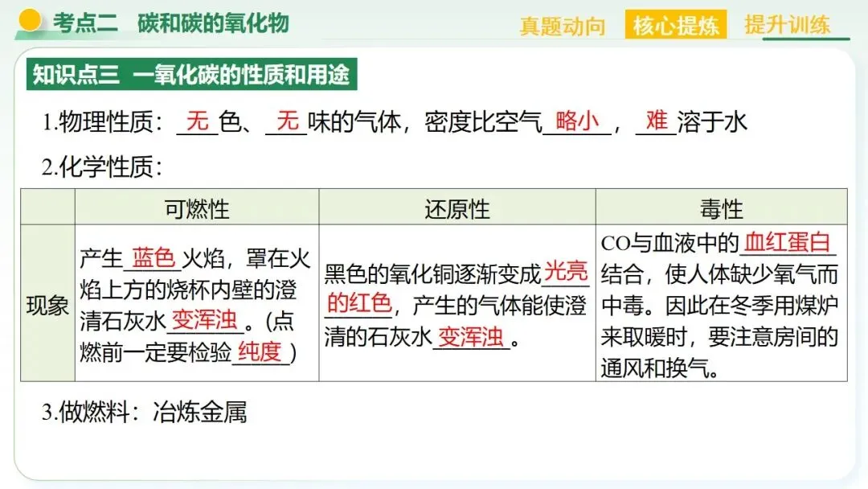Click the red answer 纯度
Viewport: 868px width, 489px height.
point(260,351)
